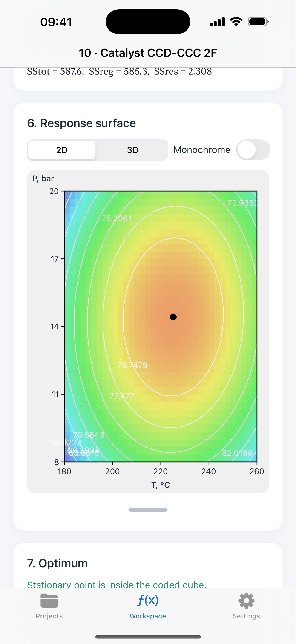Tap the 77.477 contour label

point(122,396)
